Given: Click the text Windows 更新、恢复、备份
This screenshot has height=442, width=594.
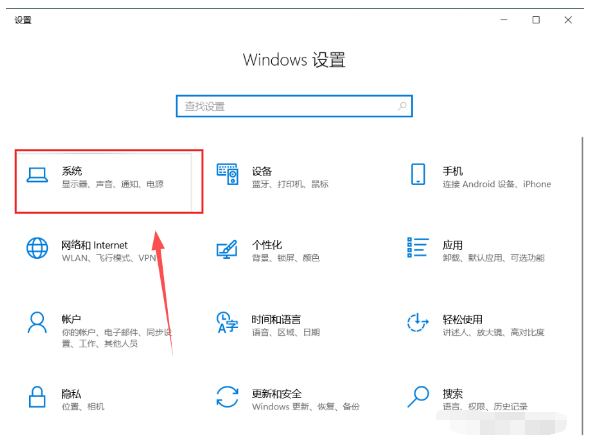Looking at the screenshot, I should 306,406.
